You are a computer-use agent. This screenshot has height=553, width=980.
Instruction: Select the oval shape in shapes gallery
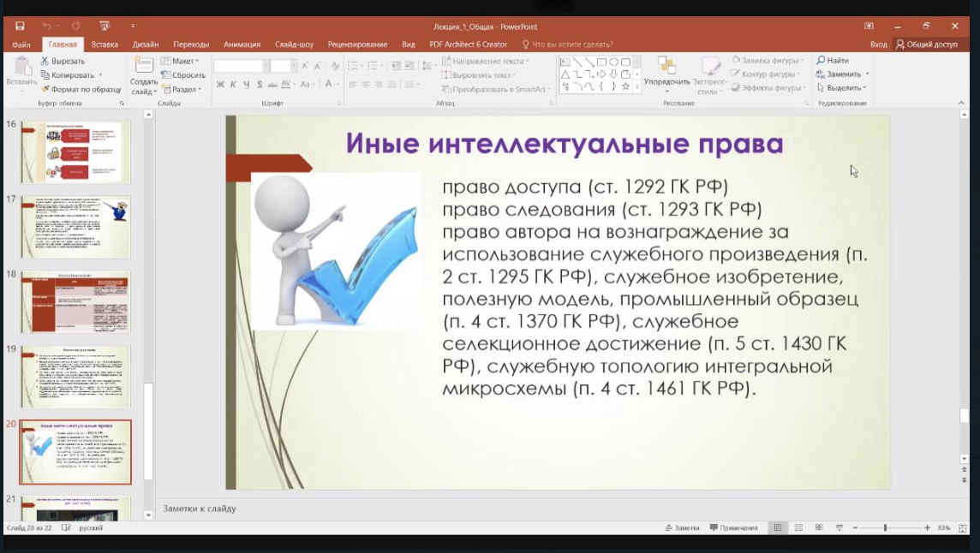point(613,62)
